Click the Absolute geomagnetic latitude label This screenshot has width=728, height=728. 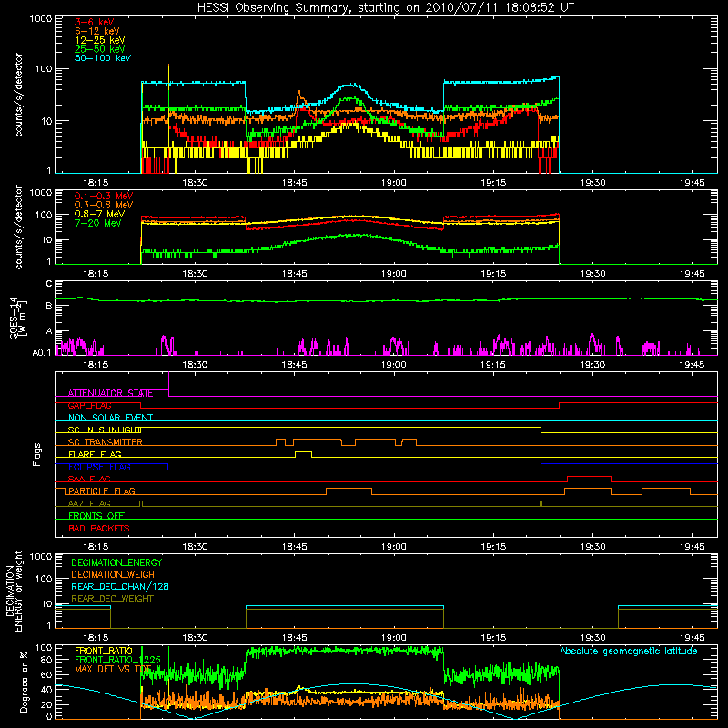629,651
